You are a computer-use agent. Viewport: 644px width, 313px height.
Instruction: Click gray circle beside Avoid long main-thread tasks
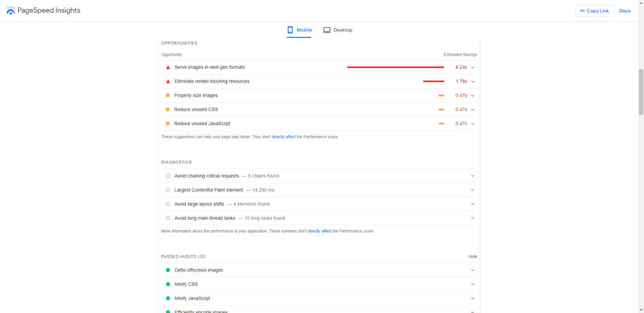168,218
